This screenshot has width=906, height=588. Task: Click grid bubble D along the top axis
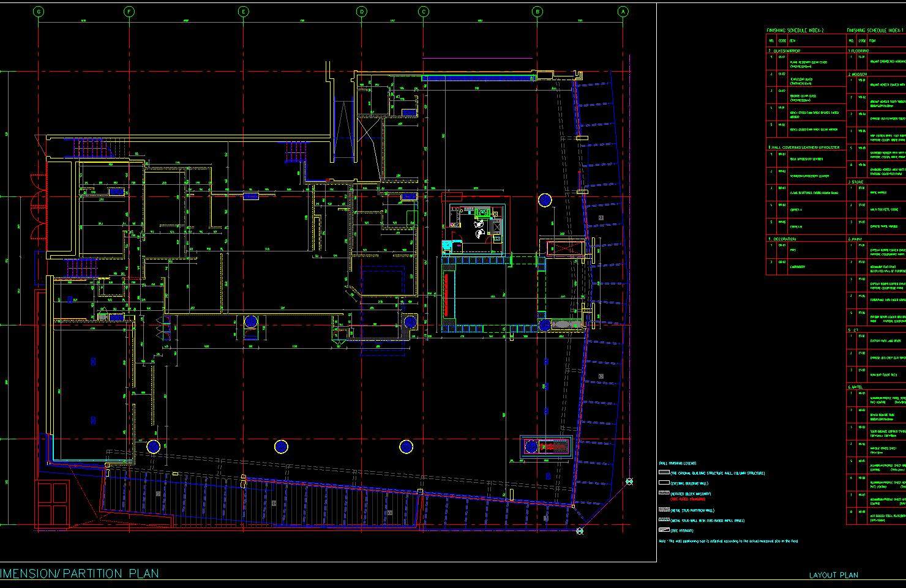tap(362, 12)
